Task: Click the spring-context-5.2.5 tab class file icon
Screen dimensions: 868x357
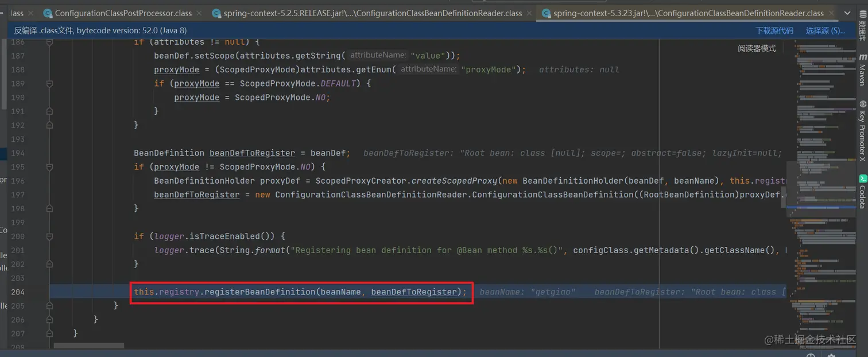Action: [x=216, y=13]
